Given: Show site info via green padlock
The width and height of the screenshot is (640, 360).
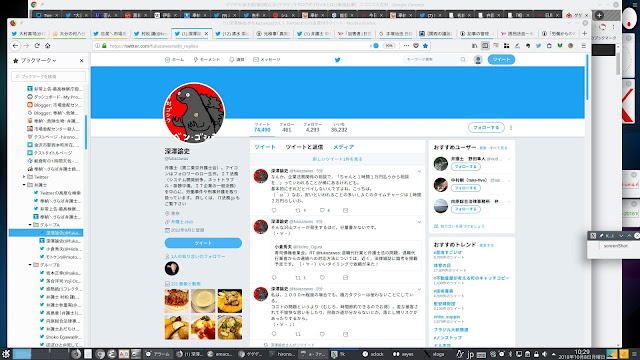Looking at the screenshot, I should [x=104, y=46].
